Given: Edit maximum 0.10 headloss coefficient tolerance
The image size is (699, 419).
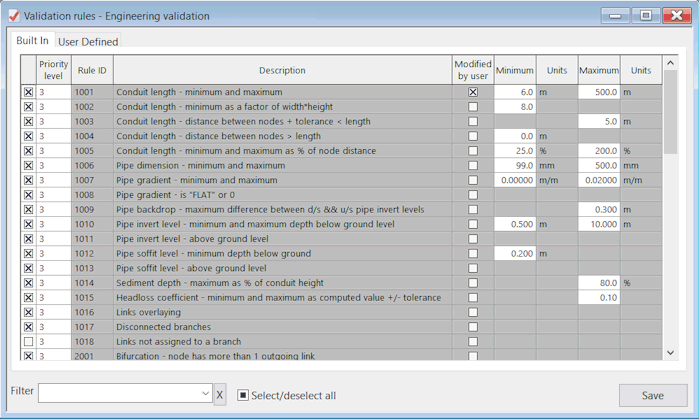Looking at the screenshot, I should point(599,298).
